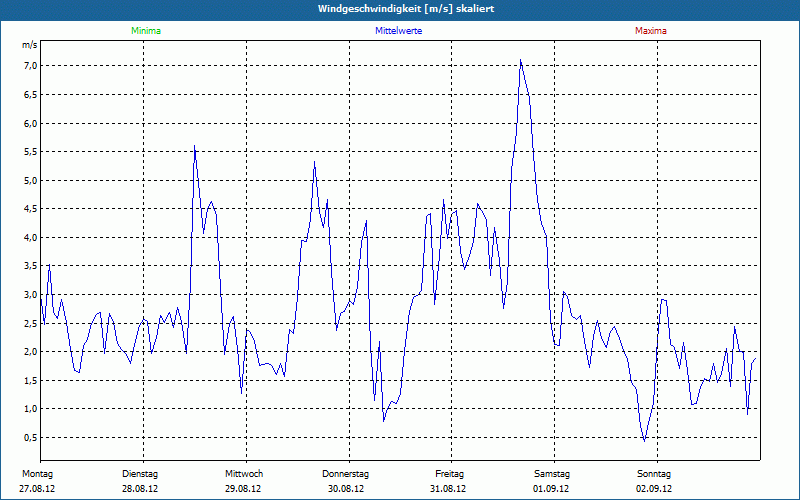
Task: Select the 2,0 y-axis value
Action: (31, 352)
